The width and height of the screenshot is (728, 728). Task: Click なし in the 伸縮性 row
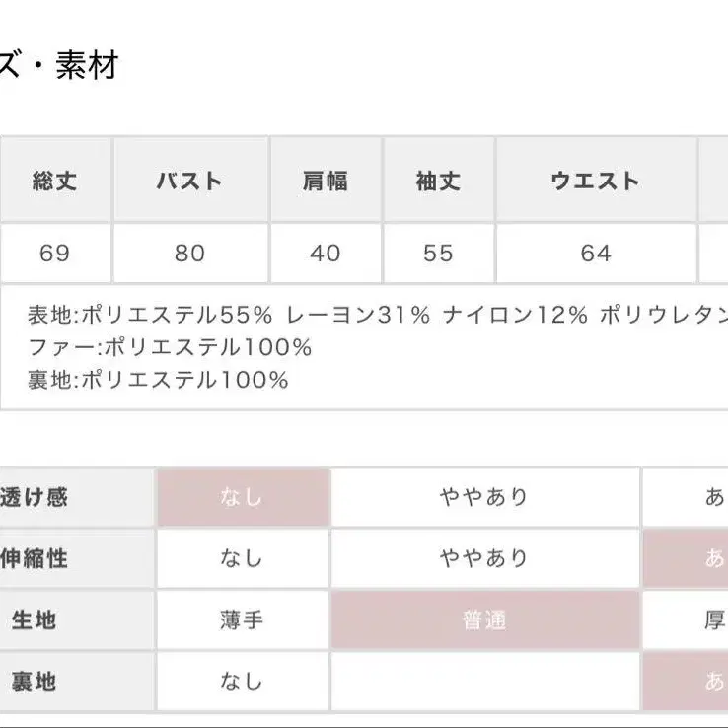tap(242, 558)
